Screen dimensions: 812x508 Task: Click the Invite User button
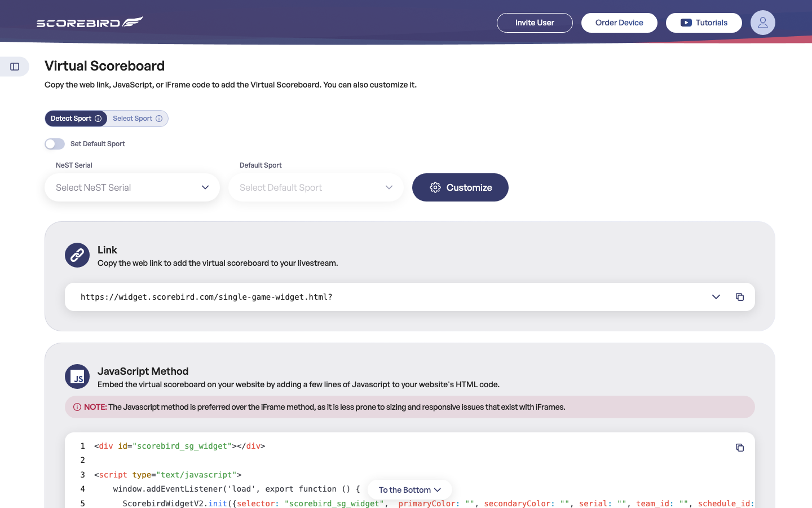pyautogui.click(x=535, y=23)
